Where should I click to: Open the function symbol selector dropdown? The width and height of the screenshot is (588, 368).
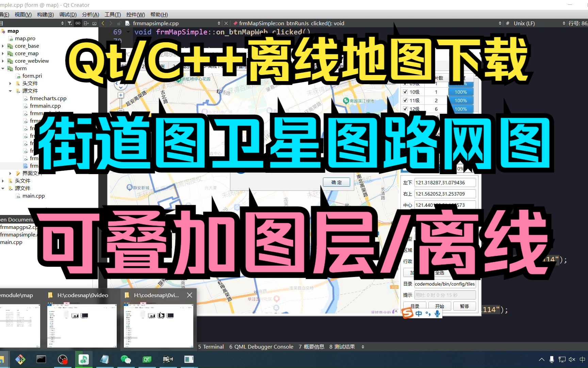point(500,23)
